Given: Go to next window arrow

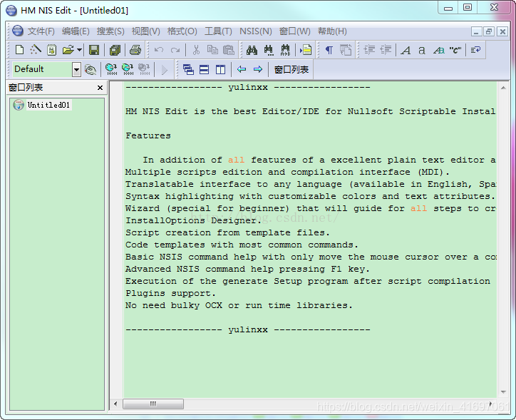Looking at the screenshot, I should click(x=258, y=69).
